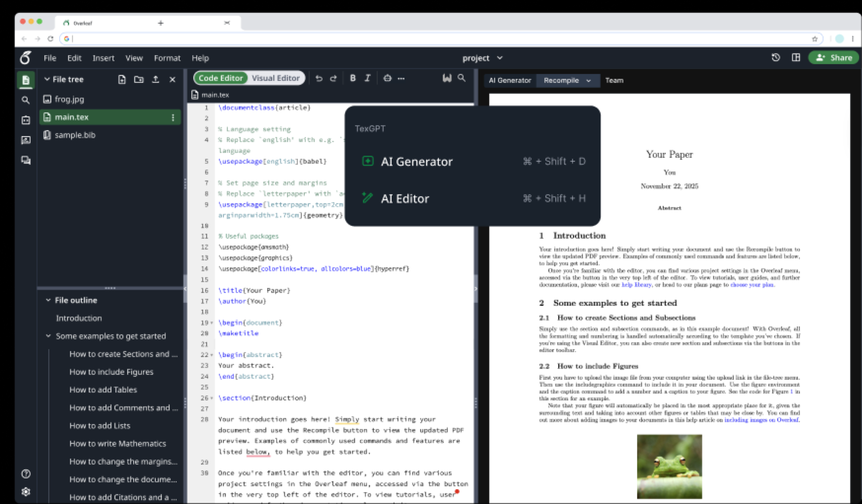
Task: Open the Recompile dropdown arrow
Action: (x=588, y=80)
